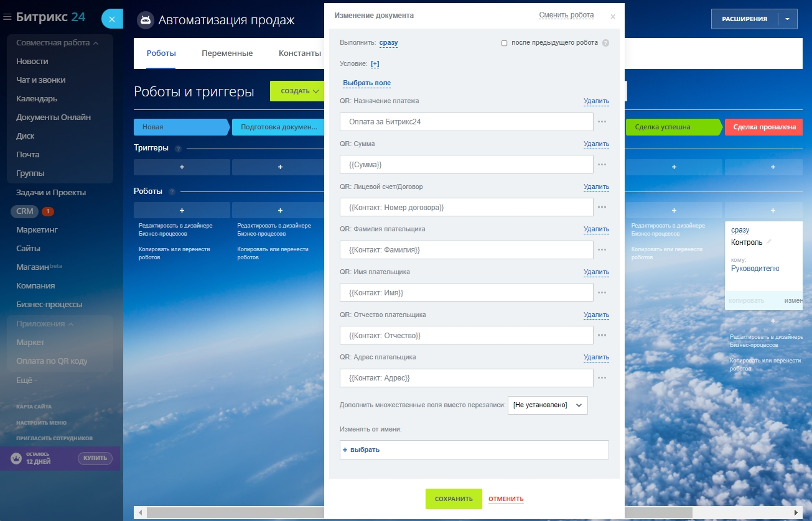Collapse the Приложения section
This screenshot has height=521, width=812.
coord(45,324)
